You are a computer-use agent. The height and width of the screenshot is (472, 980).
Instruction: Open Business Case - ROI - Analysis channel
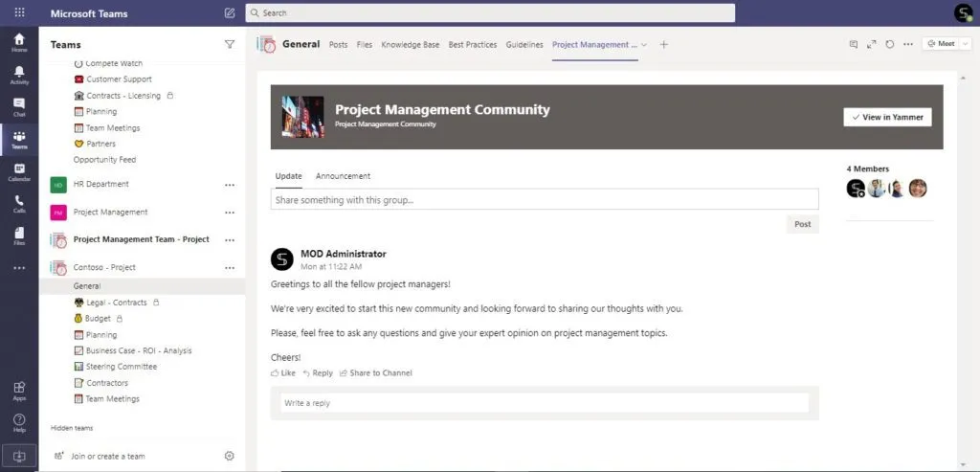(132, 351)
